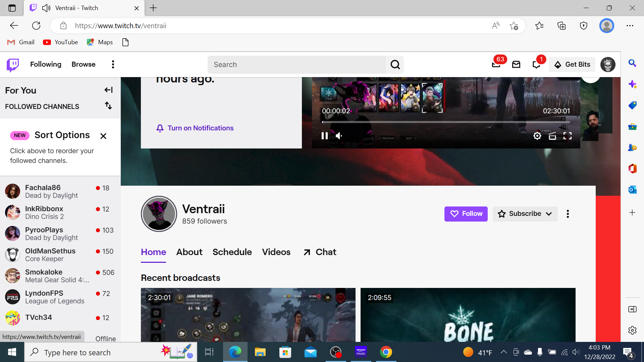Open the Twitch more-options dots menu
Screen dimensions: 644x362
point(113,64)
